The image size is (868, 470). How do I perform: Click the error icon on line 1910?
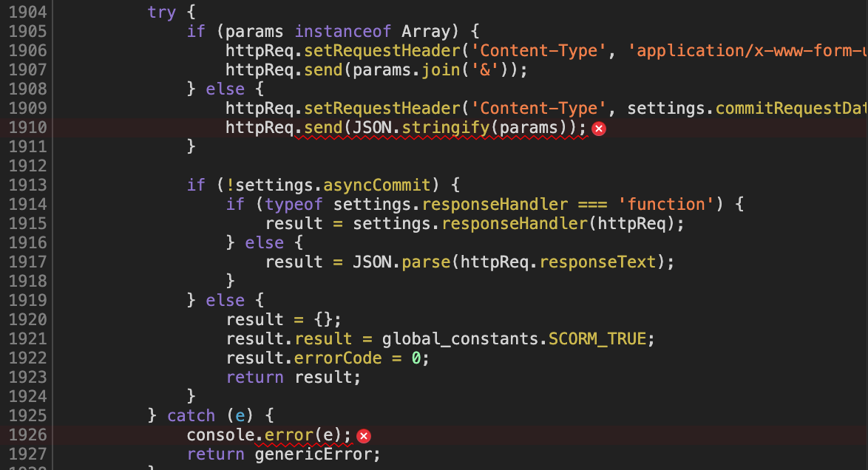click(598, 128)
